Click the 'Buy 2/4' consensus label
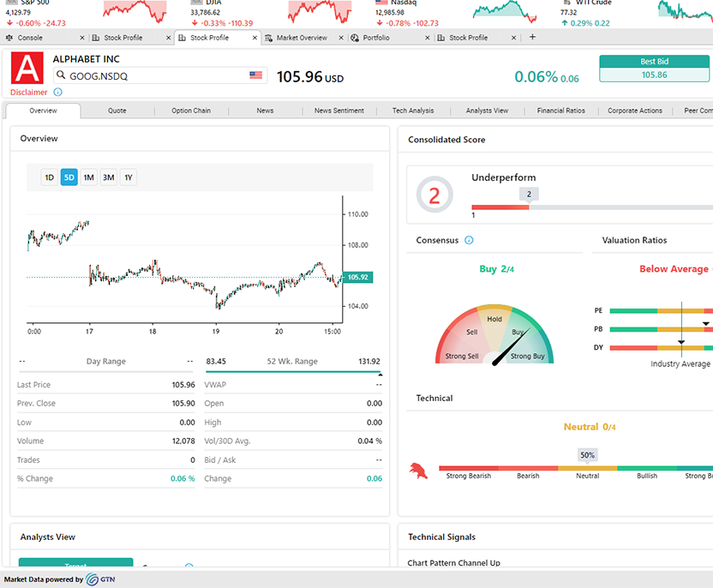 496,269
